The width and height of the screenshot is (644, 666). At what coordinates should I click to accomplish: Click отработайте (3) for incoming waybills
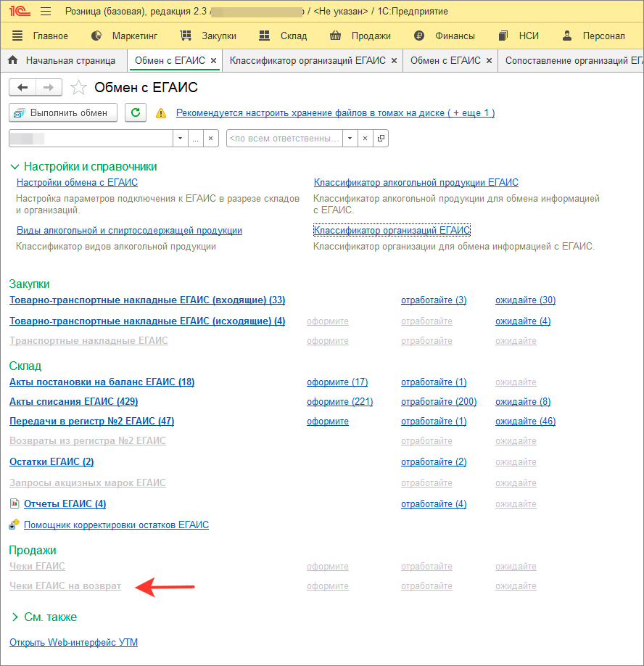[x=434, y=300]
